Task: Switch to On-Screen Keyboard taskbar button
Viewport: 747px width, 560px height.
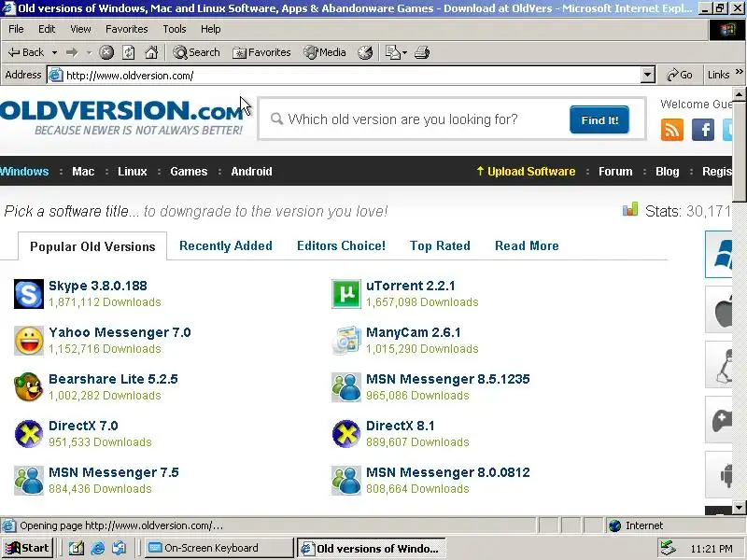Action: [x=219, y=548]
